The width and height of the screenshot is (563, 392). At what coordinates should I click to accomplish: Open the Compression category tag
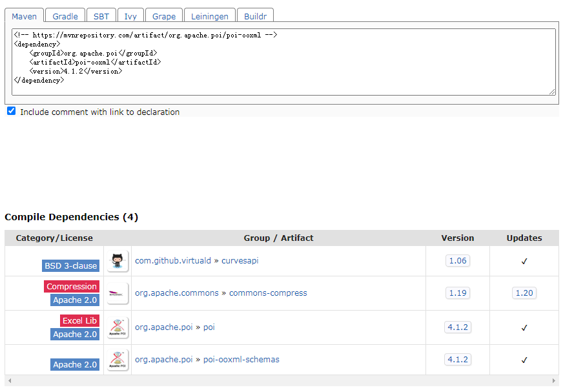72,286
